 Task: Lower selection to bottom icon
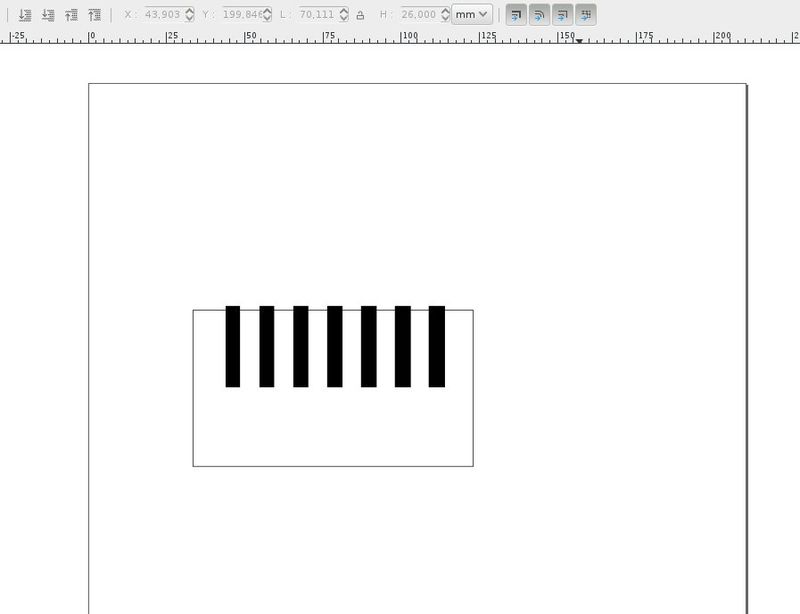[x=24, y=15]
